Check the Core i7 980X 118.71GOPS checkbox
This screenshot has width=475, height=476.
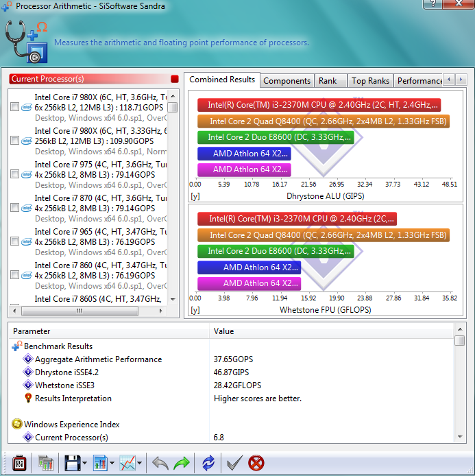[14, 107]
